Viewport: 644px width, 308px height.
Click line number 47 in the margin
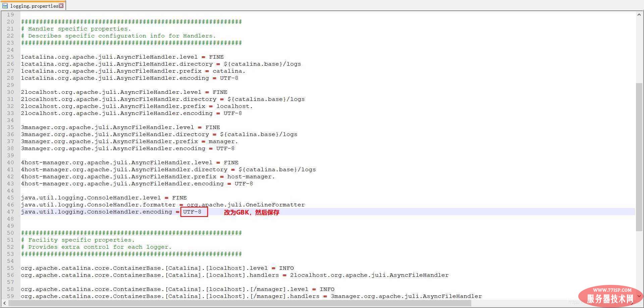pyautogui.click(x=10, y=212)
